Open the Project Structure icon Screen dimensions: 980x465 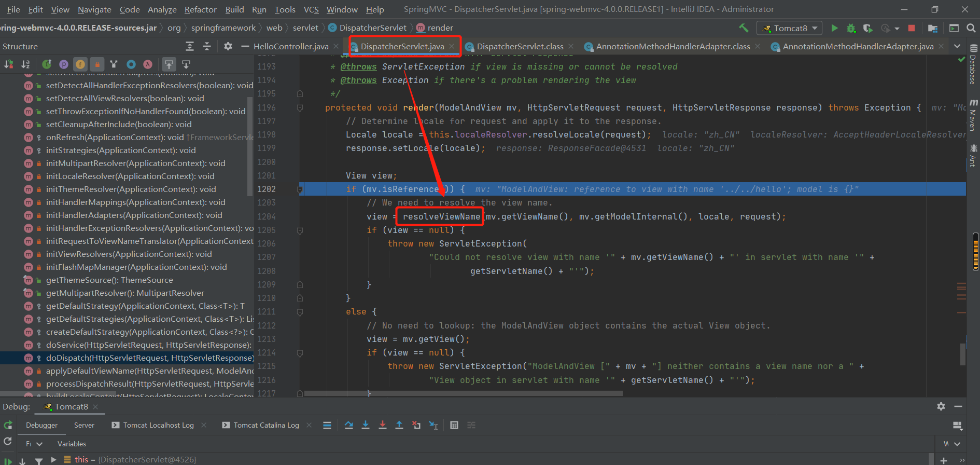click(933, 28)
